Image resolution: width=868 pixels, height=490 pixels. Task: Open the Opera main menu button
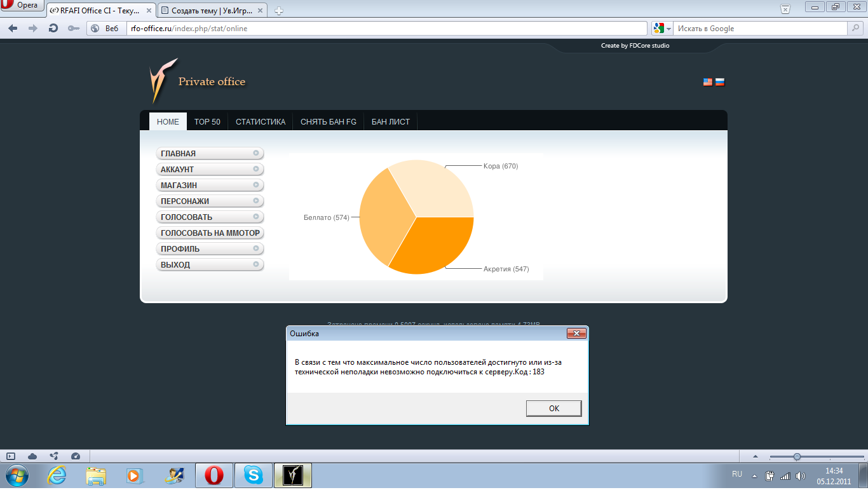pos(22,6)
